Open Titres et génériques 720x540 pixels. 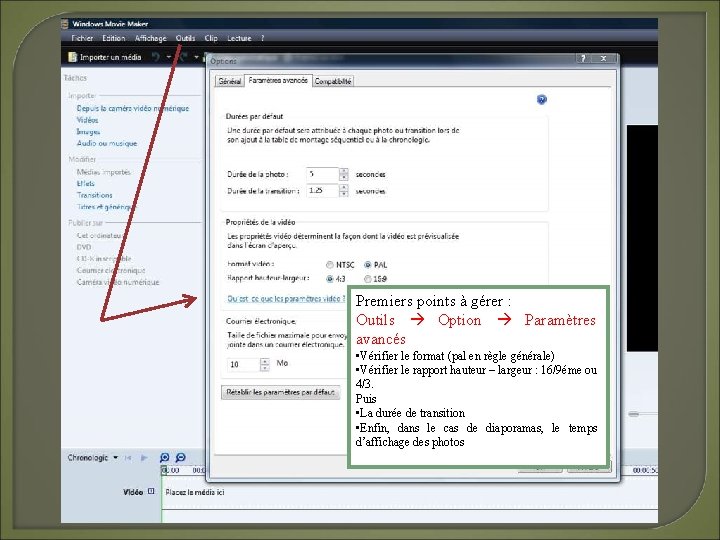pos(106,207)
